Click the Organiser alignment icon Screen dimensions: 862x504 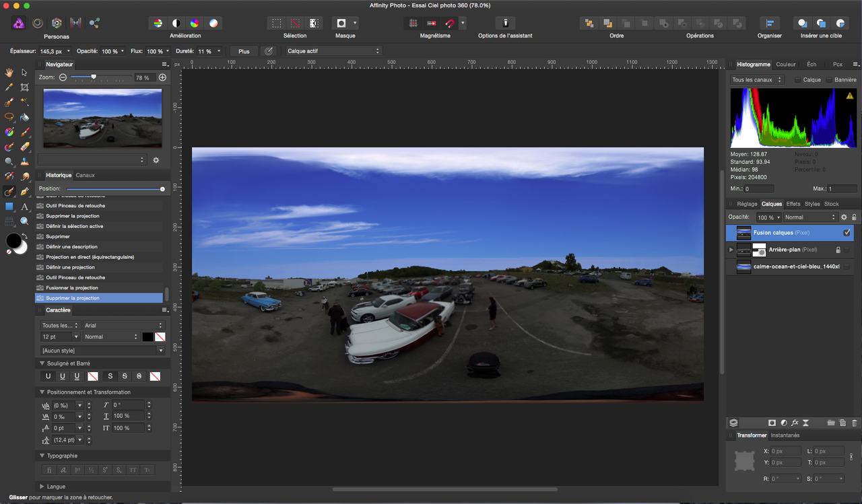pos(769,23)
